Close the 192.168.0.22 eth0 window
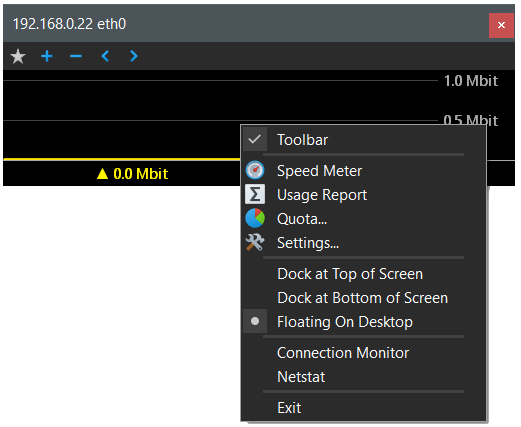This screenshot has width=521, height=427. coord(501,25)
